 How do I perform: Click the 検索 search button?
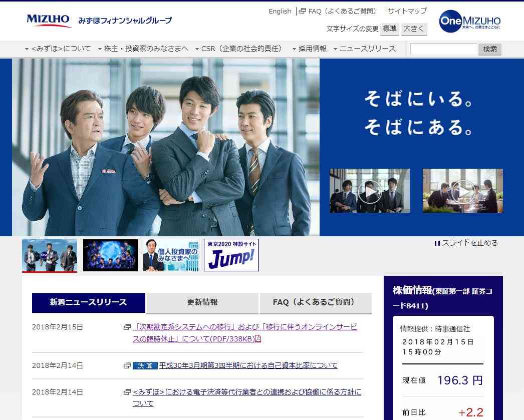point(490,49)
